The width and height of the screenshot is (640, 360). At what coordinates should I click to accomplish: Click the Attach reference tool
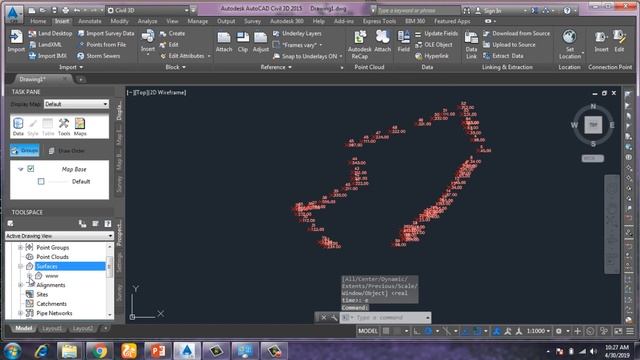pos(224,42)
